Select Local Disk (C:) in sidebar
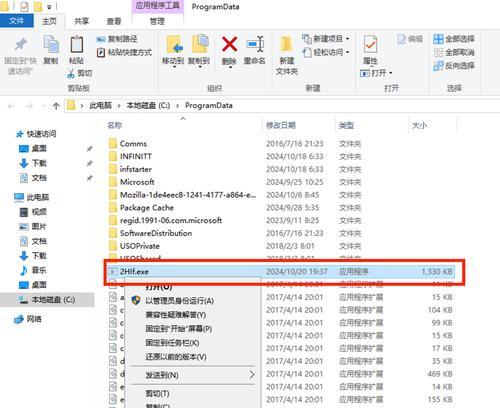This screenshot has width=500, height=408. 47,300
